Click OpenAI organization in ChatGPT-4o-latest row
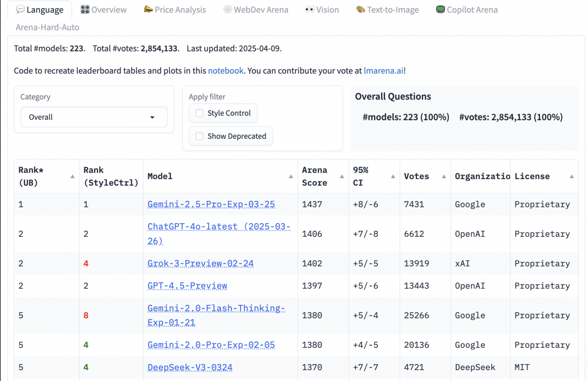The height and width of the screenshot is (381, 588). [x=470, y=234]
